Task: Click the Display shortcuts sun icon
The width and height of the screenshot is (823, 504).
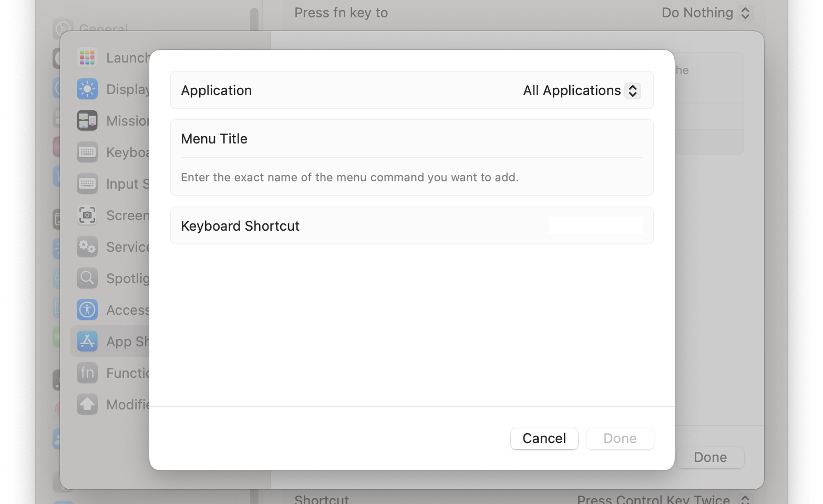Action: (x=87, y=89)
